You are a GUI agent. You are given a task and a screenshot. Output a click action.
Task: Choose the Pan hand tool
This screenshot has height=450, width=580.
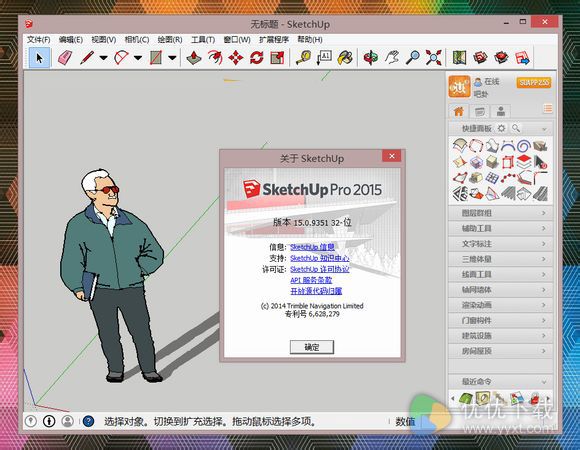[392, 58]
